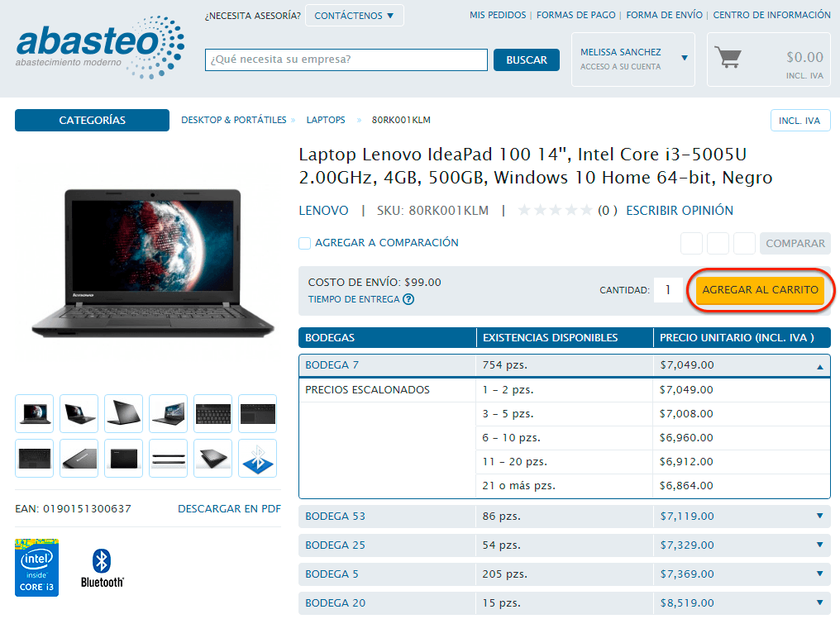Open the shopping cart icon
The width and height of the screenshot is (840, 619).
pos(728,58)
